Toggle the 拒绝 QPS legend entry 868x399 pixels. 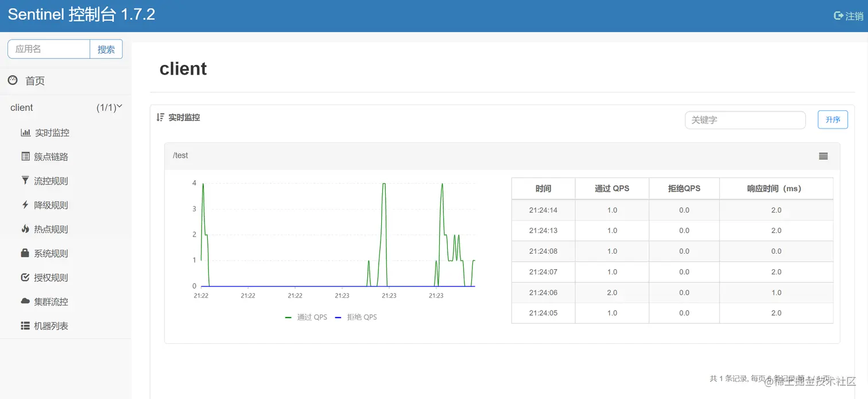click(x=356, y=317)
